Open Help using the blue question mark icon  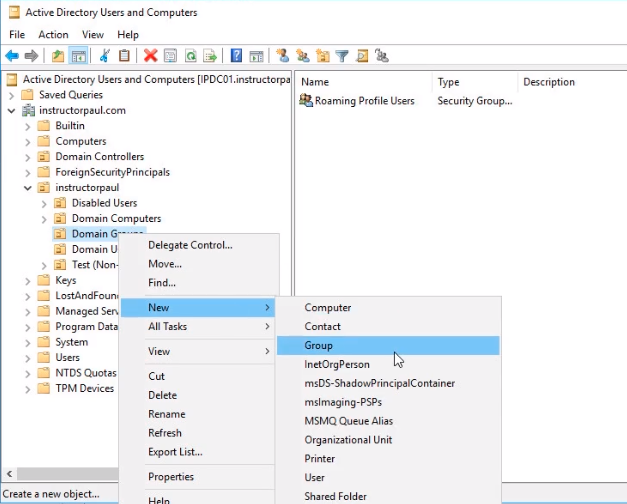click(x=237, y=56)
